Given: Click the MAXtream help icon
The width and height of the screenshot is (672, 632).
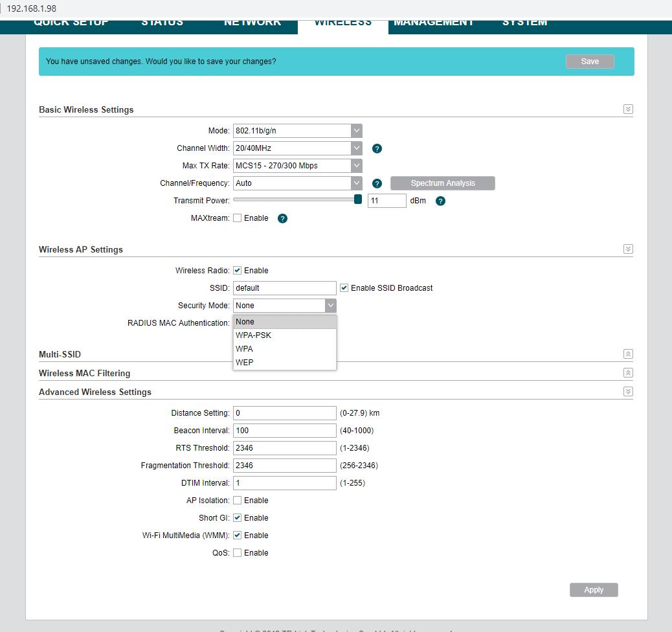Looking at the screenshot, I should (282, 218).
